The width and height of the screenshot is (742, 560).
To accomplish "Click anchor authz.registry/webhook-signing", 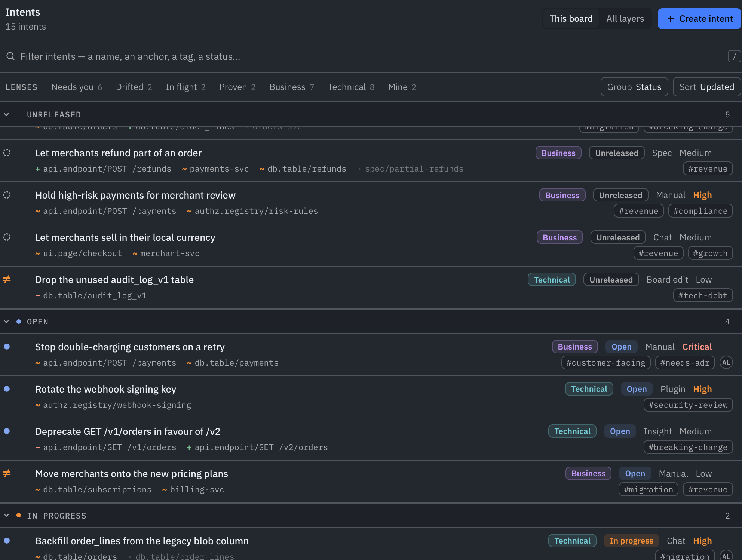I will 117,405.
